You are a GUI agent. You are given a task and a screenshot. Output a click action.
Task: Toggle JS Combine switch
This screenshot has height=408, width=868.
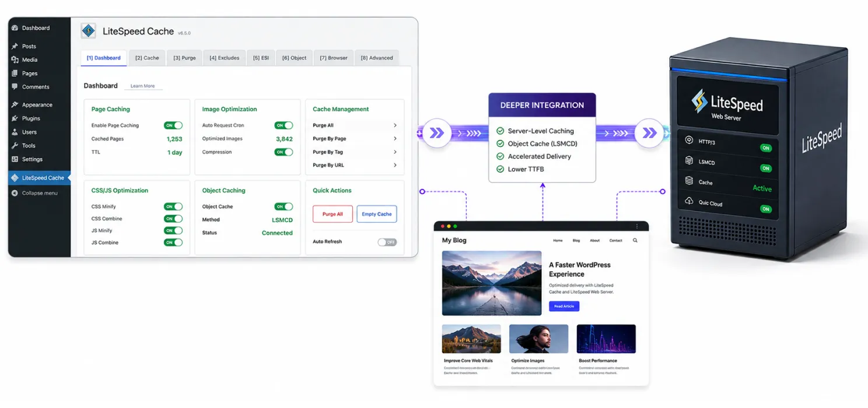click(x=173, y=242)
